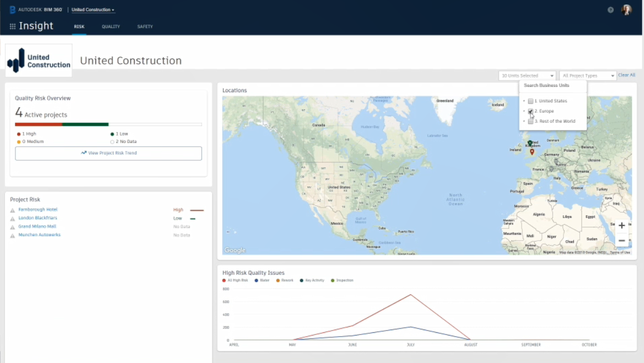Toggle the Rework series in chart legend
644x363 pixels.
285,281
